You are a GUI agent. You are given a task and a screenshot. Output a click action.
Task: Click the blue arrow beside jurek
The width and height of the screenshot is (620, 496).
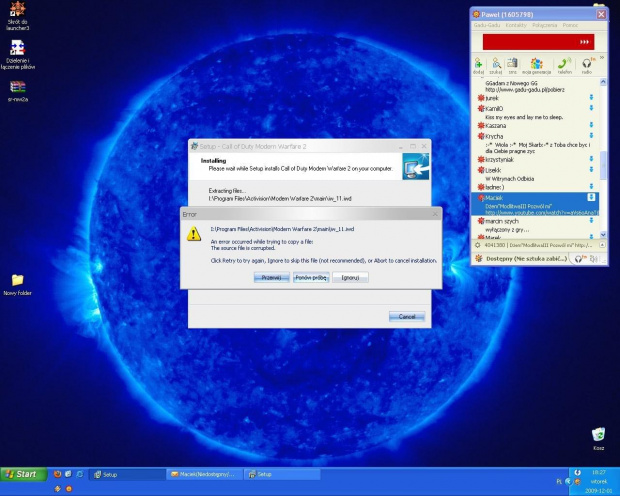click(592, 97)
